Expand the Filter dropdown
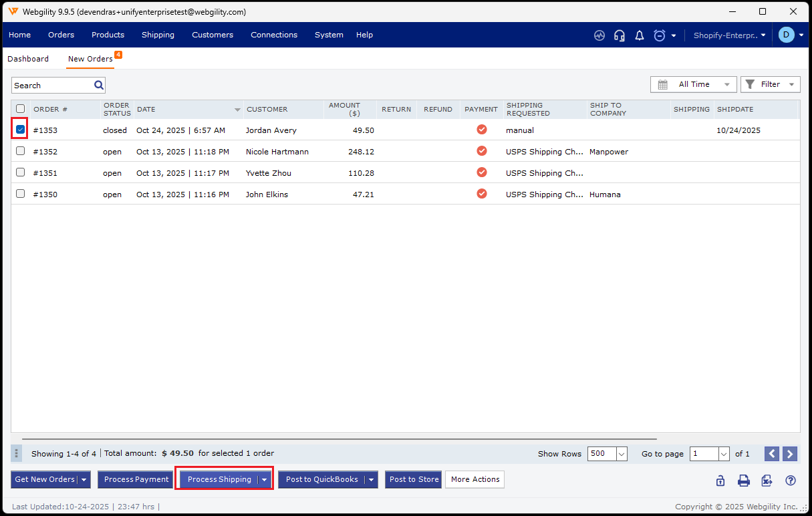Screen dimensions: 812x516 coord(770,84)
